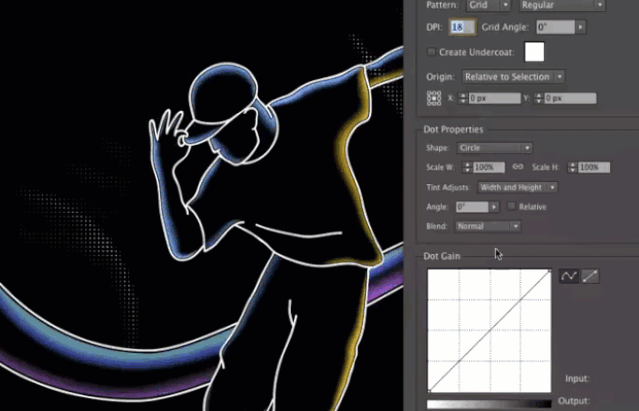Click the Input label beside the curve

click(577, 378)
